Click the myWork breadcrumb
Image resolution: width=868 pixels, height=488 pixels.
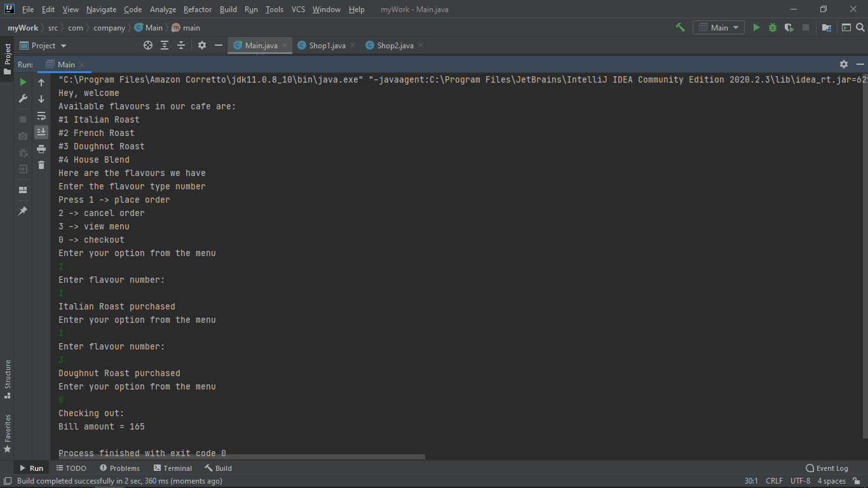[x=23, y=28]
